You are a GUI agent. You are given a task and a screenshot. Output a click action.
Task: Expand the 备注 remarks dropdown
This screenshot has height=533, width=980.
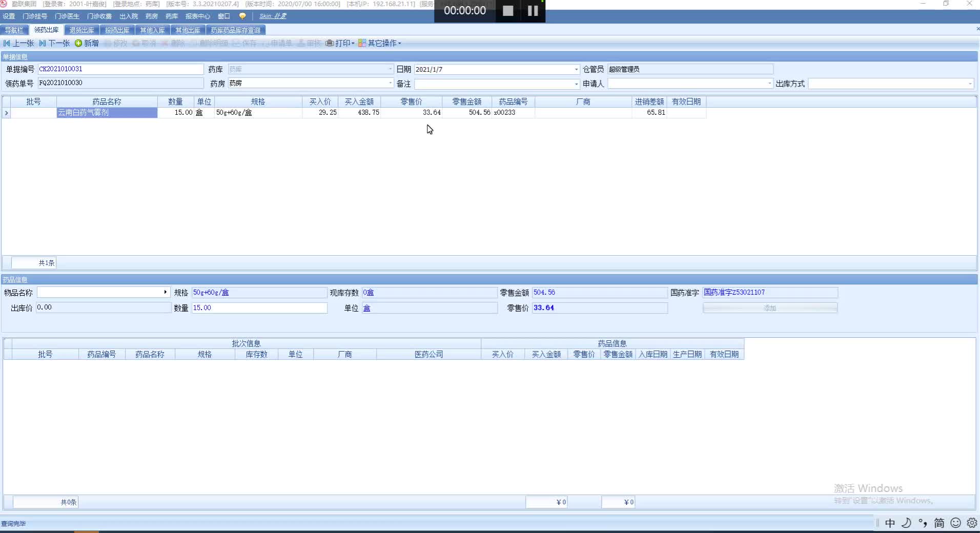tap(576, 84)
